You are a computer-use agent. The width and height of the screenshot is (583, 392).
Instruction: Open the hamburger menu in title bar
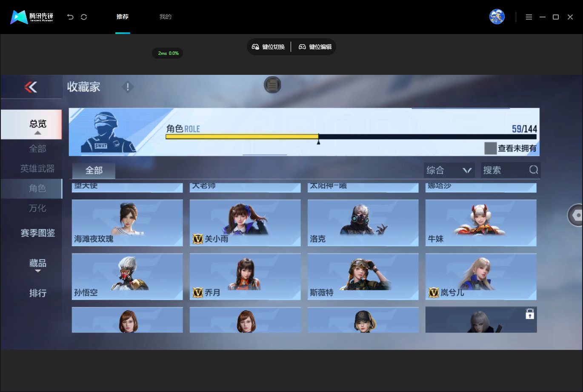529,17
